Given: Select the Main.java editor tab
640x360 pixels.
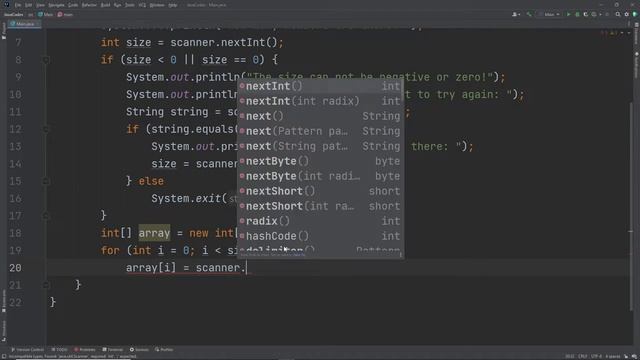Looking at the screenshot, I should click(24, 24).
